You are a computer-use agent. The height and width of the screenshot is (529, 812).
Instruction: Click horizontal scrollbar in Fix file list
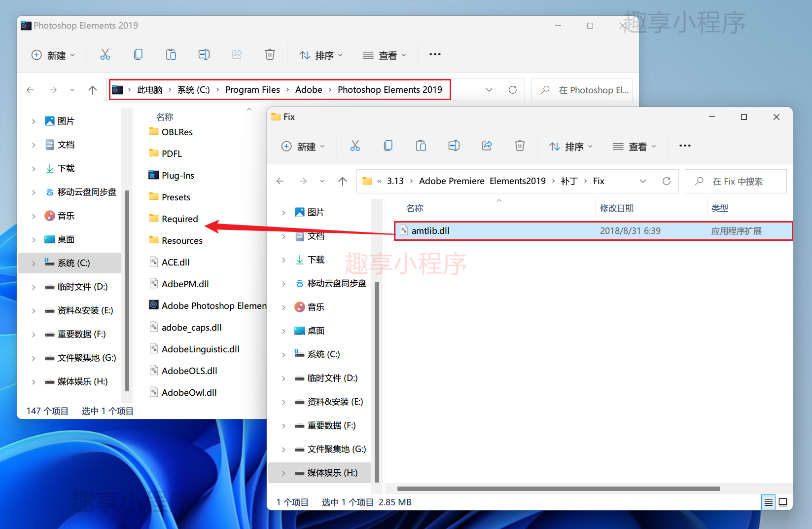point(559,489)
